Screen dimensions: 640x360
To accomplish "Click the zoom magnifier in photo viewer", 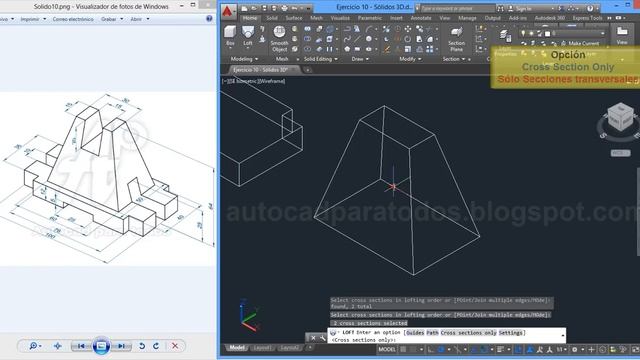I will pyautogui.click(x=33, y=346).
